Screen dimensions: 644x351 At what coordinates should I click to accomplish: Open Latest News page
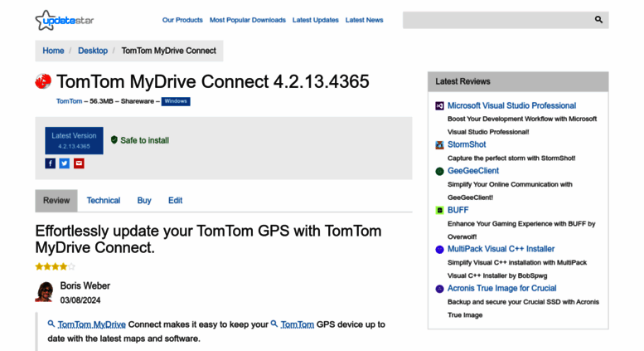point(365,20)
